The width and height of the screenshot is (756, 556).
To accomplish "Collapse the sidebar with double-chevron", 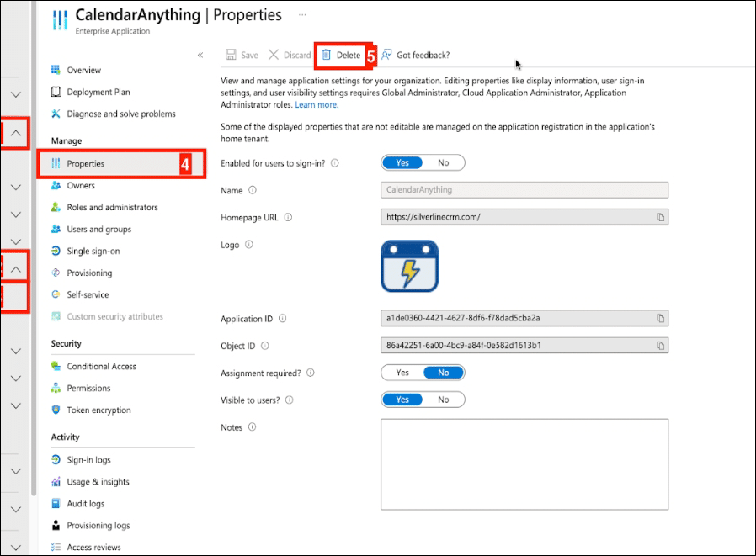I will [x=200, y=55].
